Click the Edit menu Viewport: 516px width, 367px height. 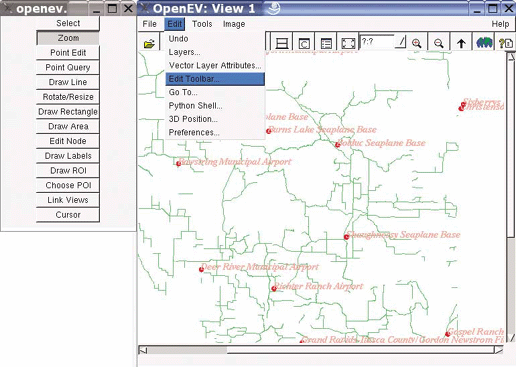coord(174,24)
